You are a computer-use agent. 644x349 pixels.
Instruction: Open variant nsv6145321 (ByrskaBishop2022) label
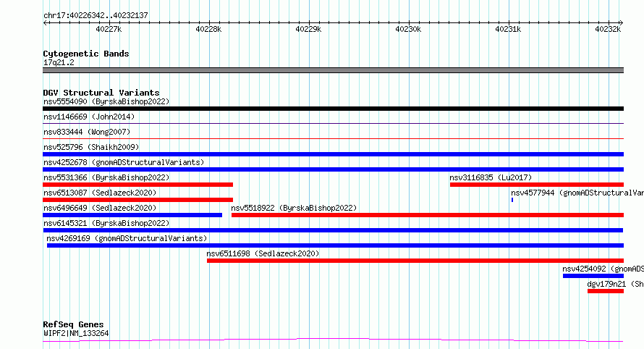click(x=106, y=223)
